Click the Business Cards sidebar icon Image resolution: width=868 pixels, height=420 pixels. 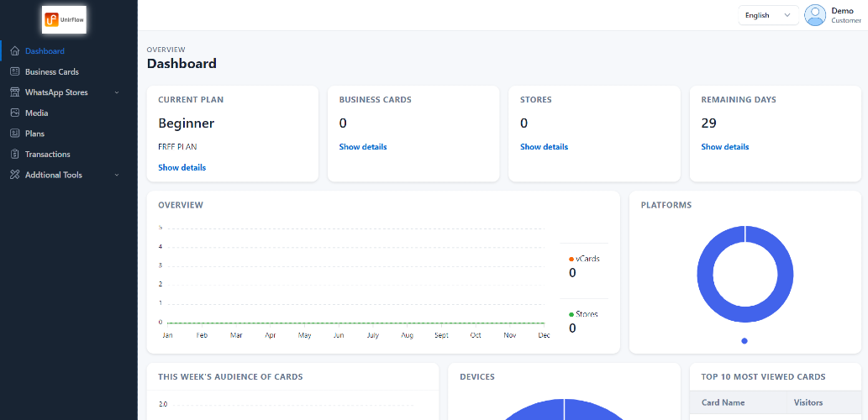pyautogui.click(x=15, y=71)
